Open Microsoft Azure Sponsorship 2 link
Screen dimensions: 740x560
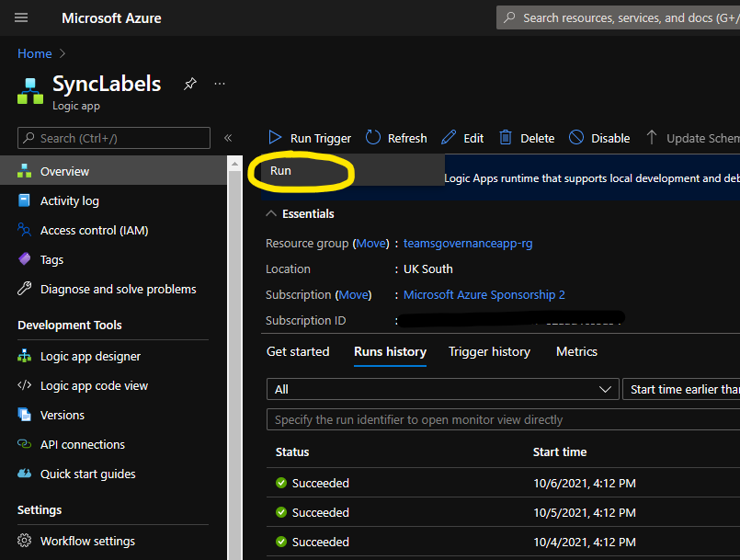click(x=484, y=295)
